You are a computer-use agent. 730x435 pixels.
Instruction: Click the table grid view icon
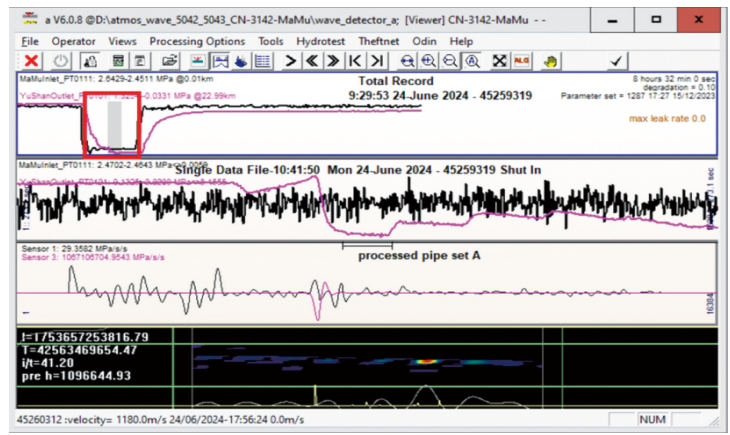point(261,60)
